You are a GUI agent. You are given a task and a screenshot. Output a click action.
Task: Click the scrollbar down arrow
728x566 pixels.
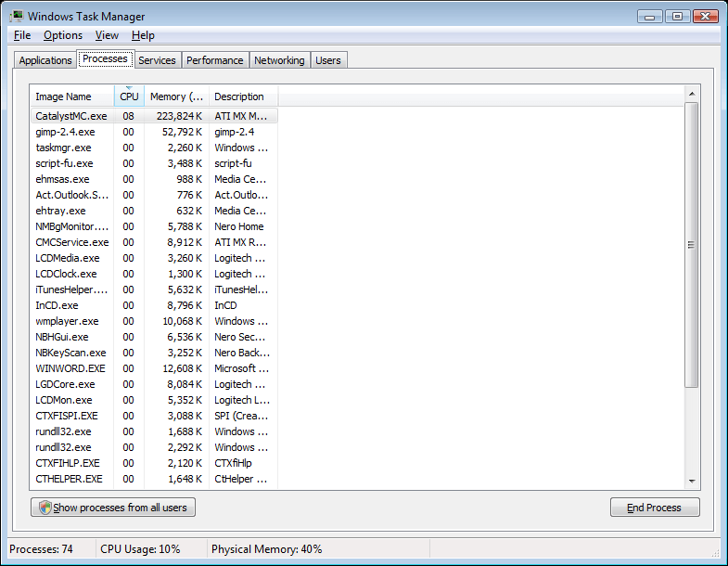click(692, 481)
